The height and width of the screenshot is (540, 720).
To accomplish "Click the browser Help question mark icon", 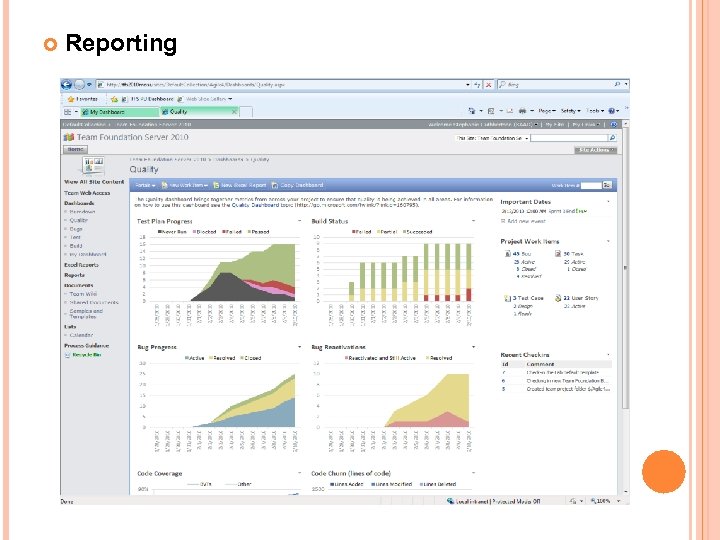I will 612,111.
